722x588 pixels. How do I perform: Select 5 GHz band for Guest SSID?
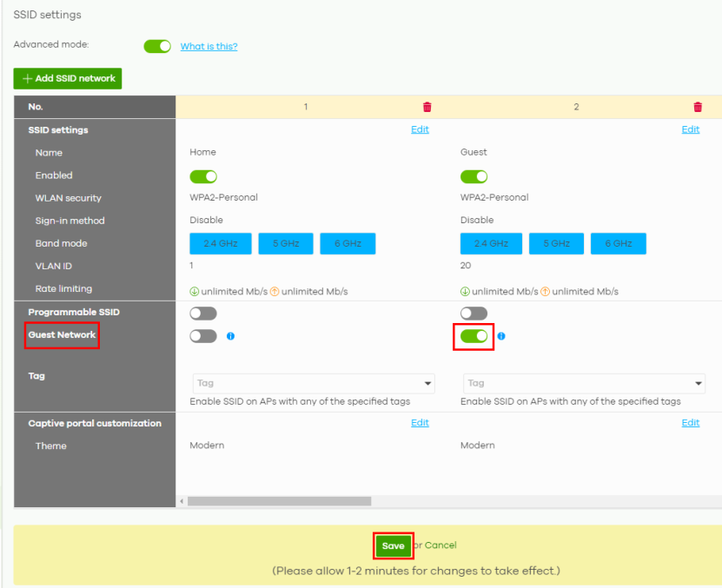pos(556,244)
